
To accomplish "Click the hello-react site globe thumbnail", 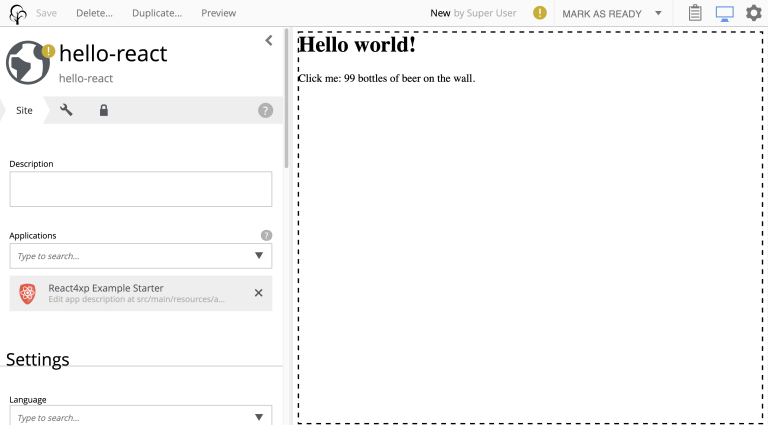I will coord(28,62).
